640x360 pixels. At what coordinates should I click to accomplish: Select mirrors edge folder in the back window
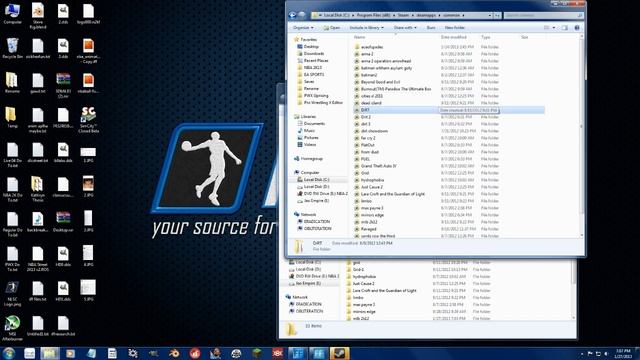(364, 311)
